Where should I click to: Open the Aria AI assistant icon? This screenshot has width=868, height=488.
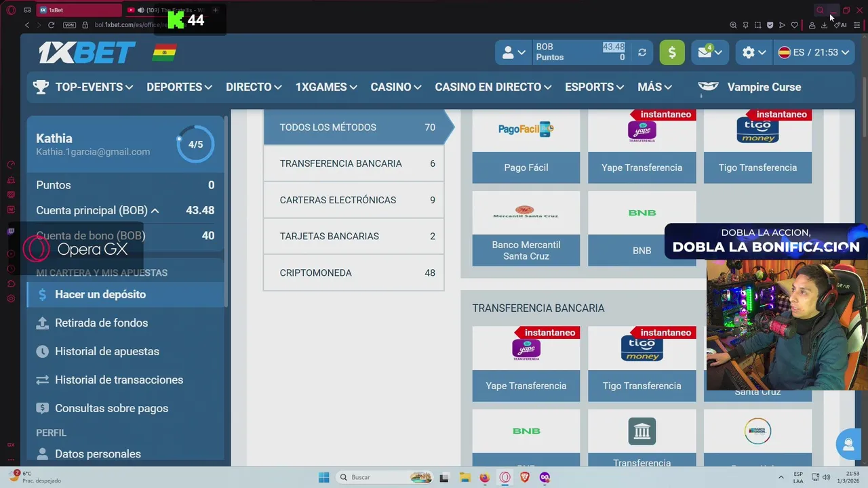[x=842, y=25]
